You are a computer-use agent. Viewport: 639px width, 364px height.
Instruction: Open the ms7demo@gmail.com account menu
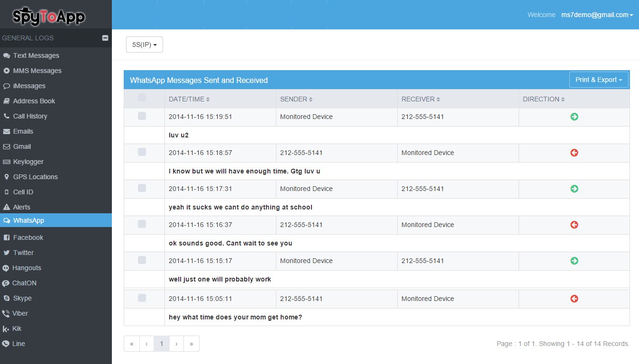(x=597, y=15)
